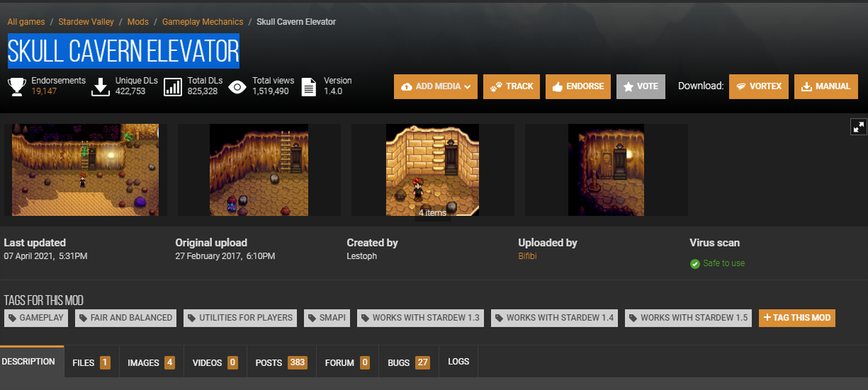868x390 pixels.
Task: Click the Total DLs bar chart icon
Action: tap(173, 87)
